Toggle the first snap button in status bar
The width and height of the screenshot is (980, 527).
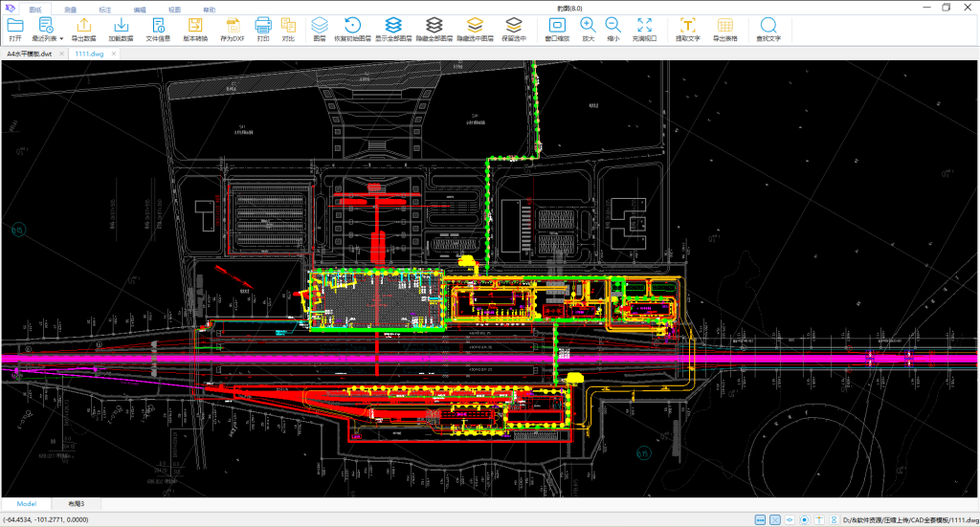761,519
